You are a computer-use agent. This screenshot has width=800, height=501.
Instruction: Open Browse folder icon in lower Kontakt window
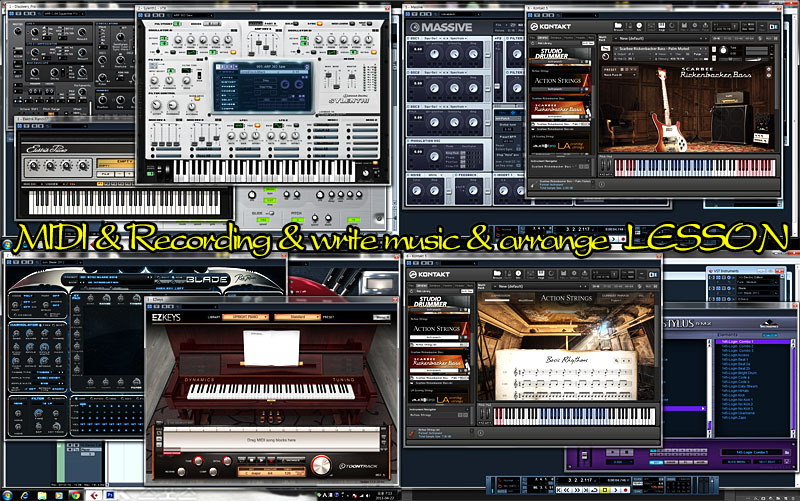pyautogui.click(x=497, y=274)
